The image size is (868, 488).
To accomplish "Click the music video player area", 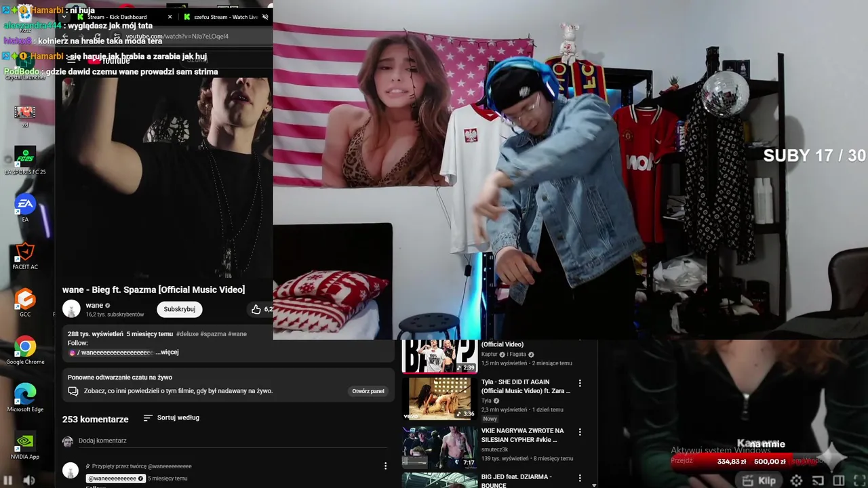I will pyautogui.click(x=167, y=178).
